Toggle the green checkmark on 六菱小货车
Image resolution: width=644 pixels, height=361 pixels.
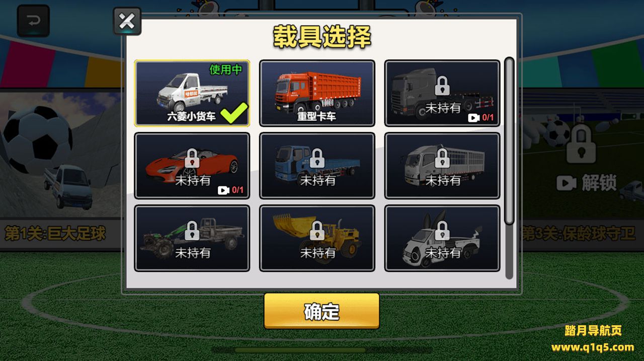click(234, 114)
